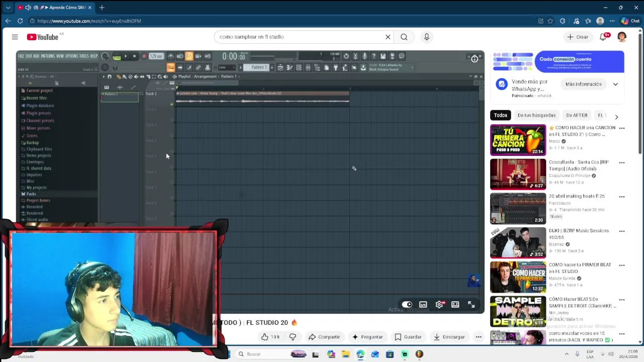Click the Crear button
Image resolution: width=644 pixels, height=362 pixels.
coord(577,37)
